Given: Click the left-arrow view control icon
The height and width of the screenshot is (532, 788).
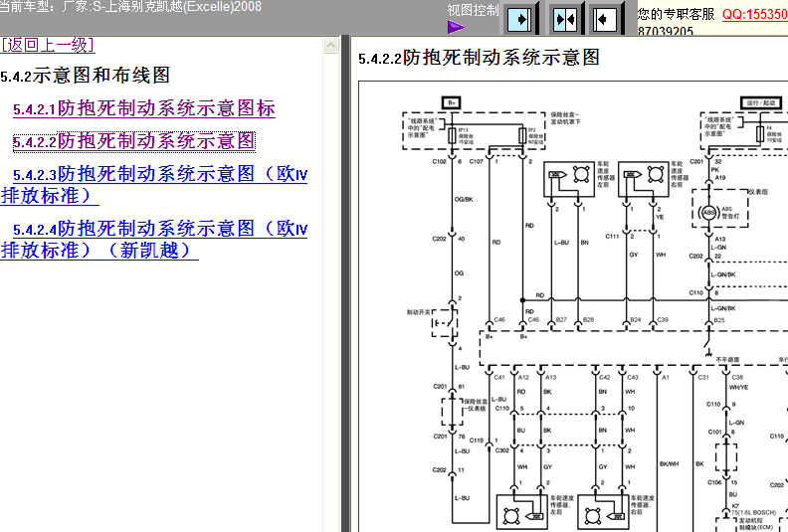Looking at the screenshot, I should pos(605,20).
